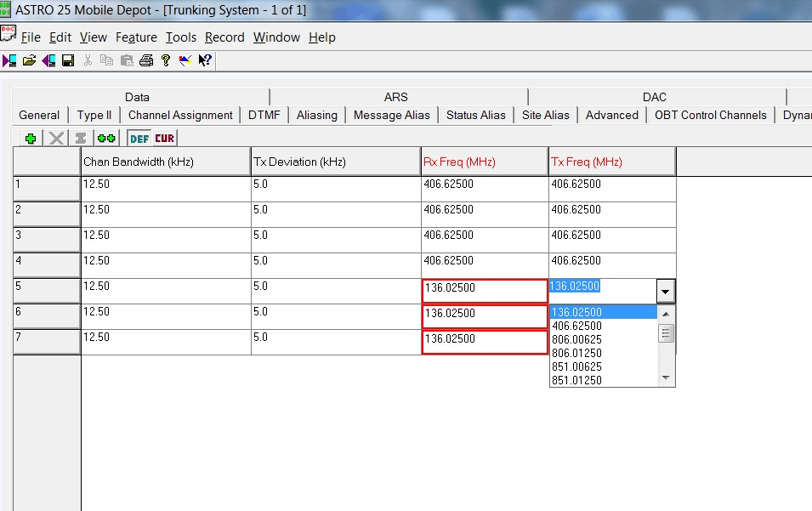Image resolution: width=812 pixels, height=511 pixels.
Task: Activate the context help arrow icon
Action: [205, 60]
